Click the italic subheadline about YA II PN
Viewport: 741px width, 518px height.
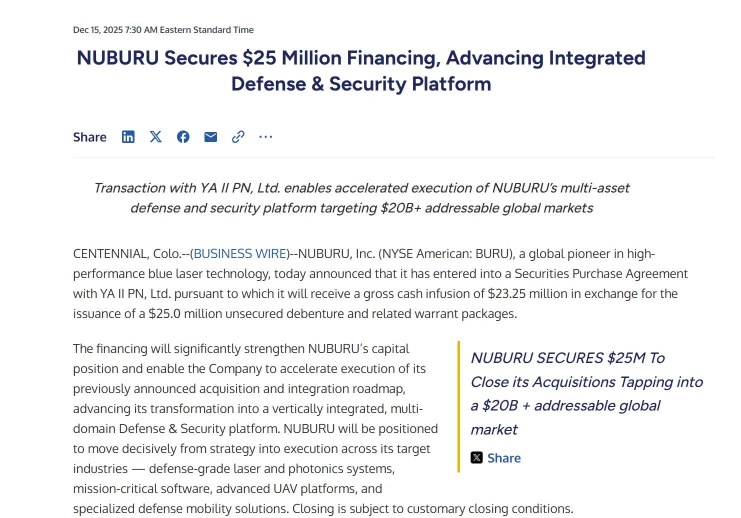(362, 198)
